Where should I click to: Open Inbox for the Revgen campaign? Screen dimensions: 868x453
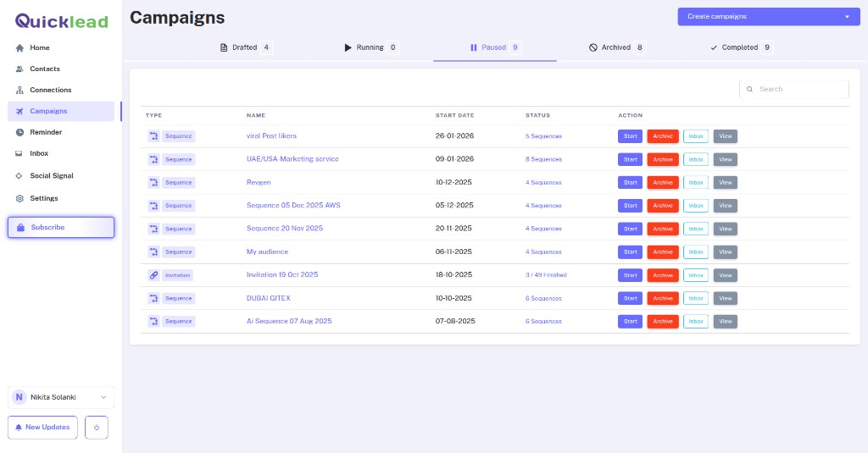696,183
